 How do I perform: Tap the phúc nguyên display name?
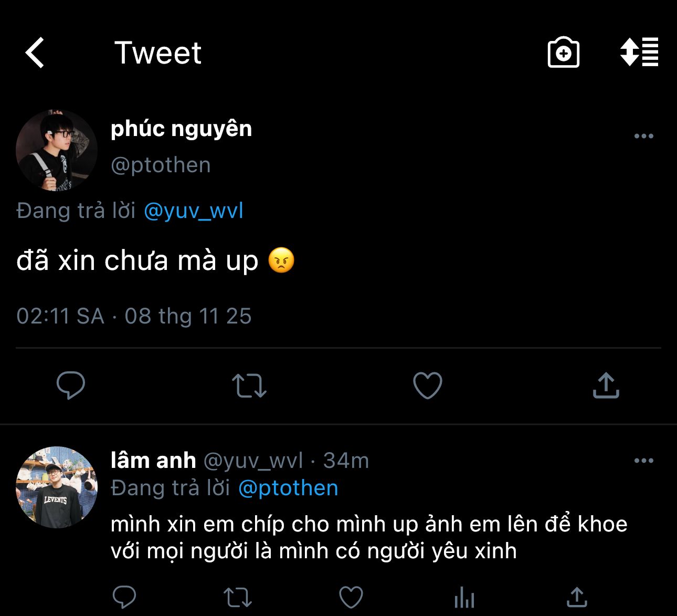tap(182, 129)
